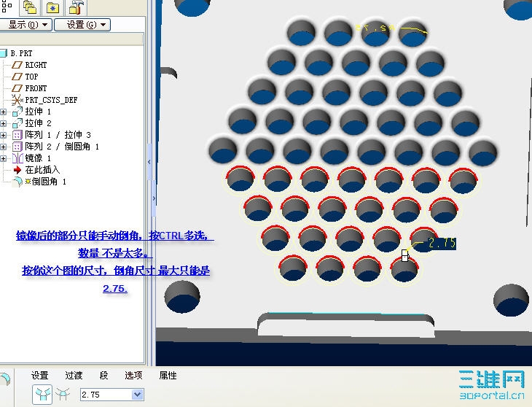Open the 设置 dashboard tab
Image resolution: width=532 pixels, height=407 pixels.
[x=39, y=376]
